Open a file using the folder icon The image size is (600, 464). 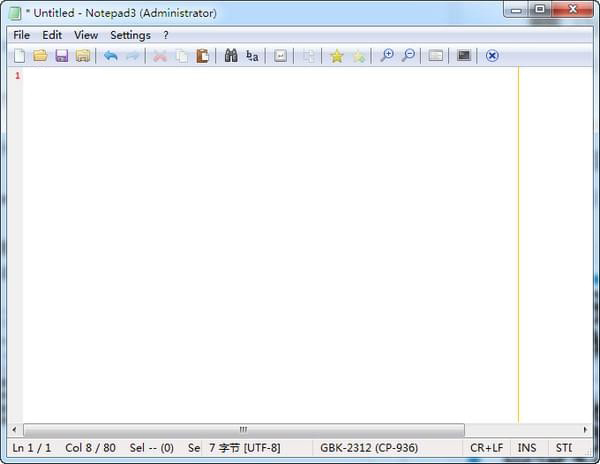click(x=40, y=56)
